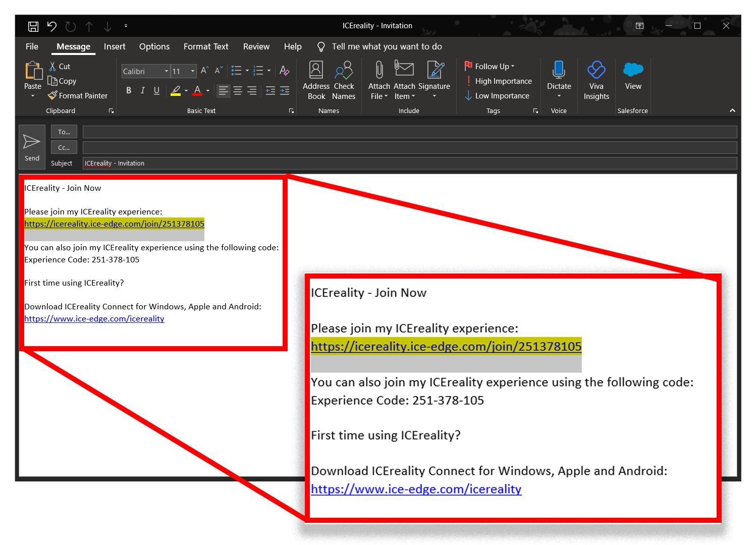Align text right
The height and width of the screenshot is (545, 756).
point(251,91)
